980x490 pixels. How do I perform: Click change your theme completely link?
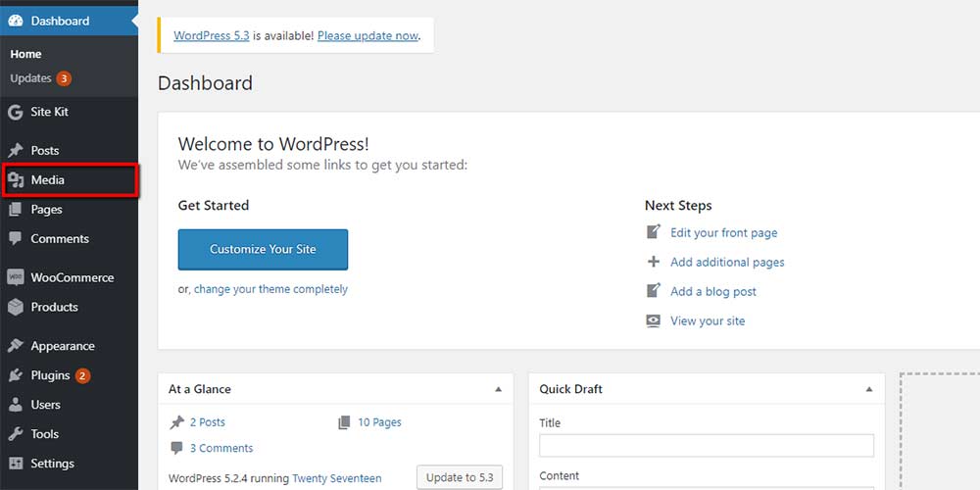(270, 289)
